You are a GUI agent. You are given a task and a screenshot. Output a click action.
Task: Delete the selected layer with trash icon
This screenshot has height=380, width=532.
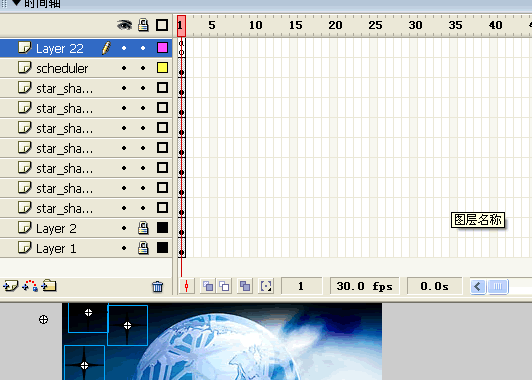pyautogui.click(x=157, y=287)
